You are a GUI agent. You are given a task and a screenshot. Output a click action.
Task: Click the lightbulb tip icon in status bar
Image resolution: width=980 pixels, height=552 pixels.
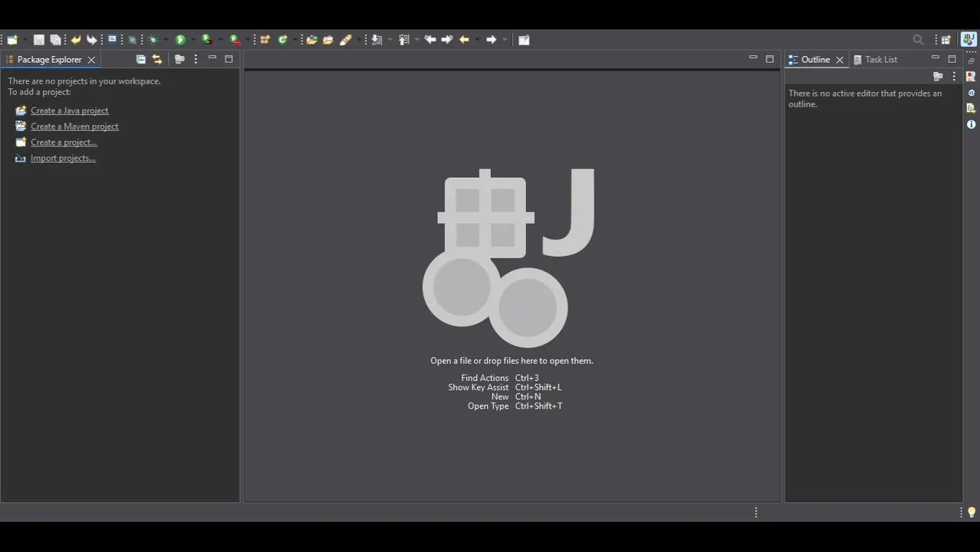(972, 512)
